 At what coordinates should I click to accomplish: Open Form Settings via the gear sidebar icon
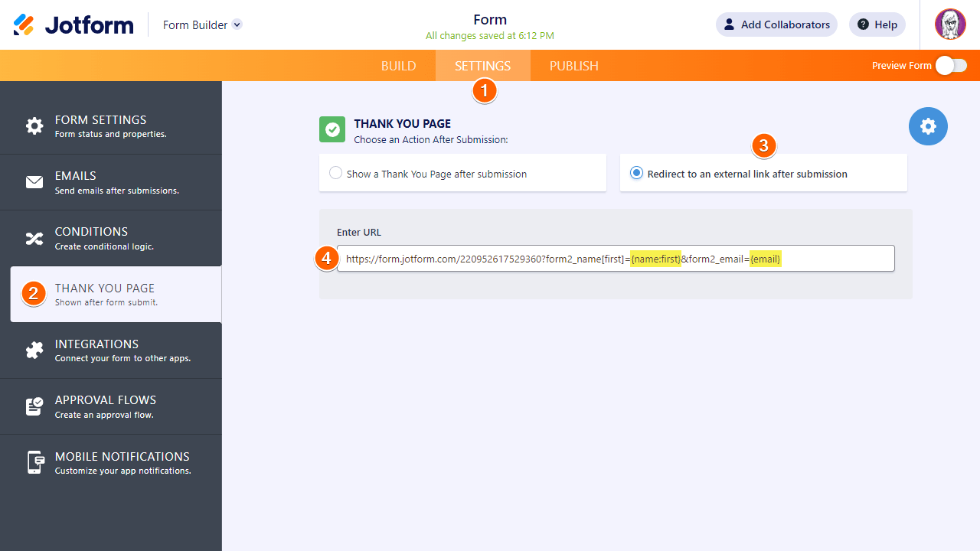[x=34, y=126]
